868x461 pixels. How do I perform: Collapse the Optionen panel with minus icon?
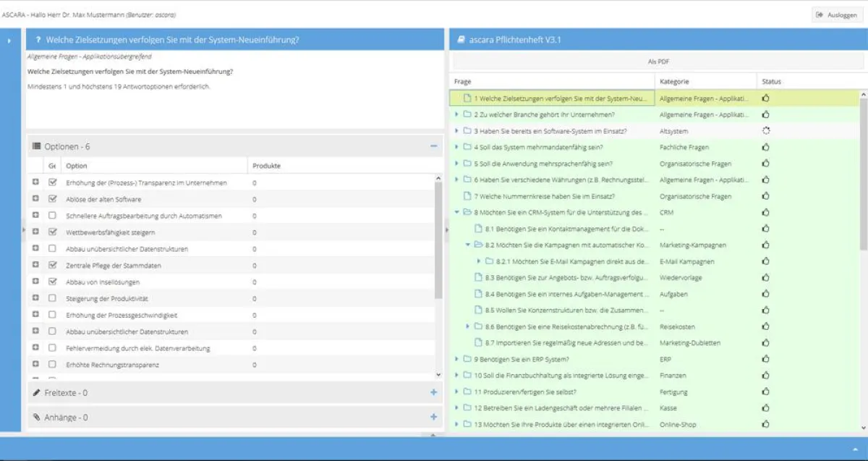coord(433,146)
